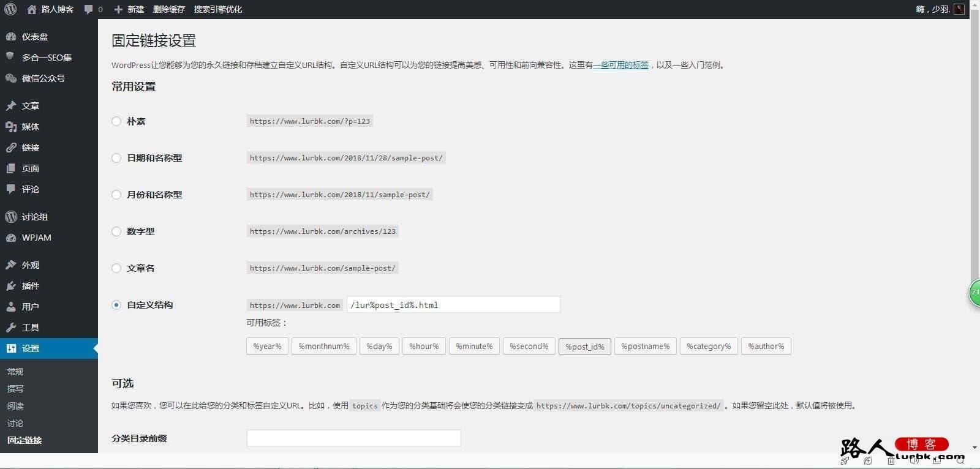
Task: Click 删除缓存 in the admin bar
Action: pyautogui.click(x=169, y=9)
